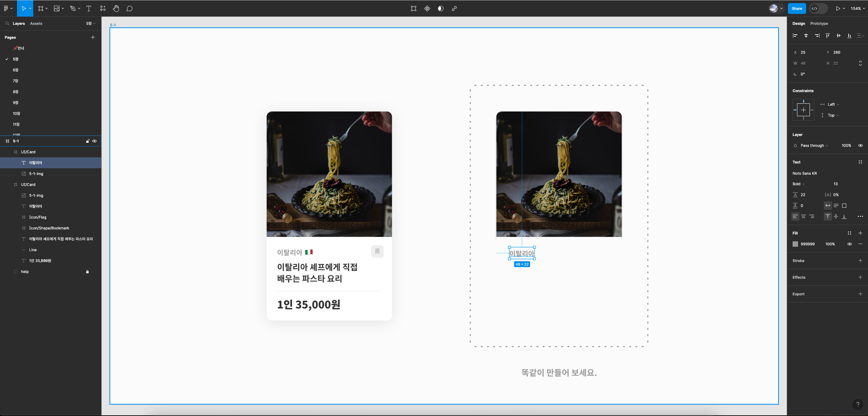Switch to the Assets tab
This screenshot has height=416, width=868.
click(x=36, y=23)
